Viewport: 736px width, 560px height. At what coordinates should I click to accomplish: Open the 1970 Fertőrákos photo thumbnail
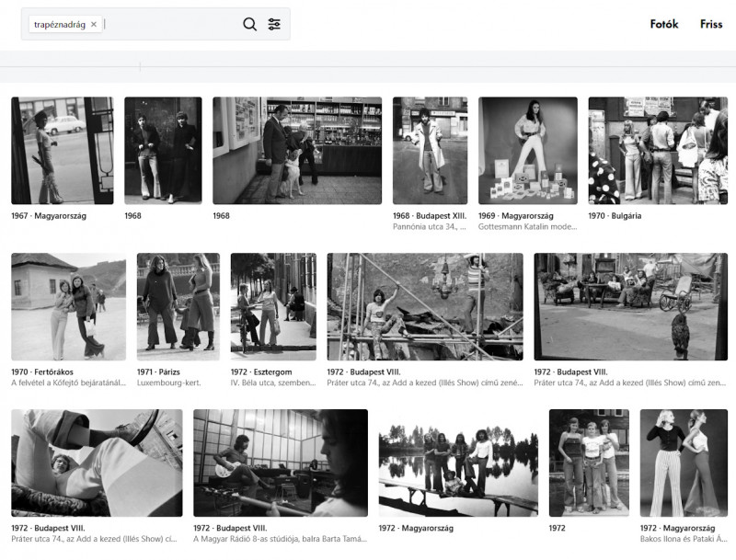tap(68, 307)
